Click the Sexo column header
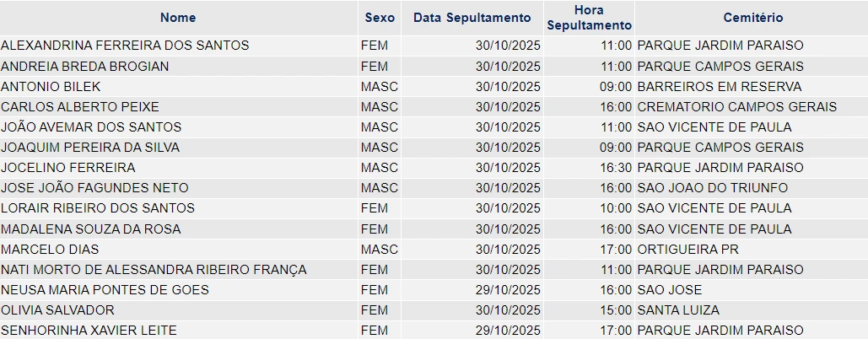Image resolution: width=868 pixels, height=339 pixels. click(379, 18)
